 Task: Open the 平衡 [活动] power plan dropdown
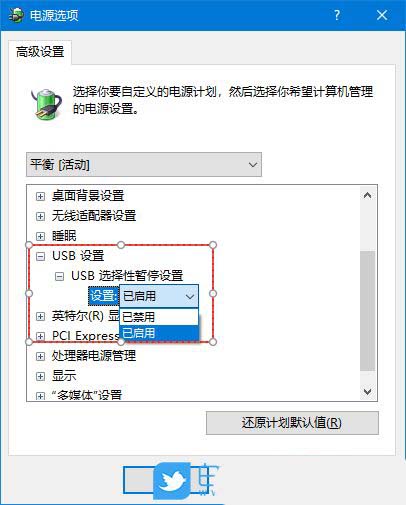tap(144, 165)
